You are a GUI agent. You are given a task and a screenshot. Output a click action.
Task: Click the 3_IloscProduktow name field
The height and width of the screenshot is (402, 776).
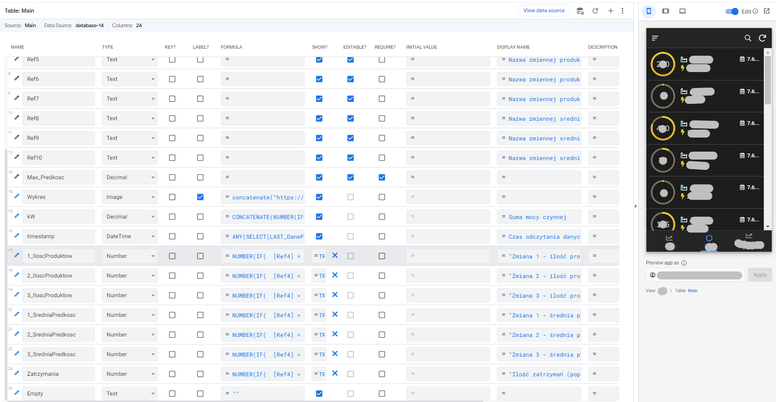coord(58,295)
